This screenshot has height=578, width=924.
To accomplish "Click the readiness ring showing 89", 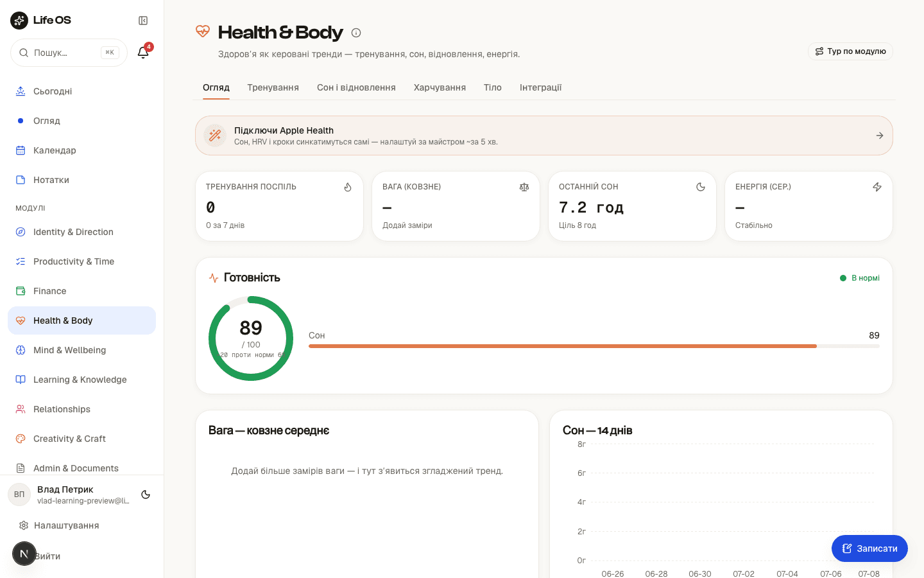I will pyautogui.click(x=251, y=338).
